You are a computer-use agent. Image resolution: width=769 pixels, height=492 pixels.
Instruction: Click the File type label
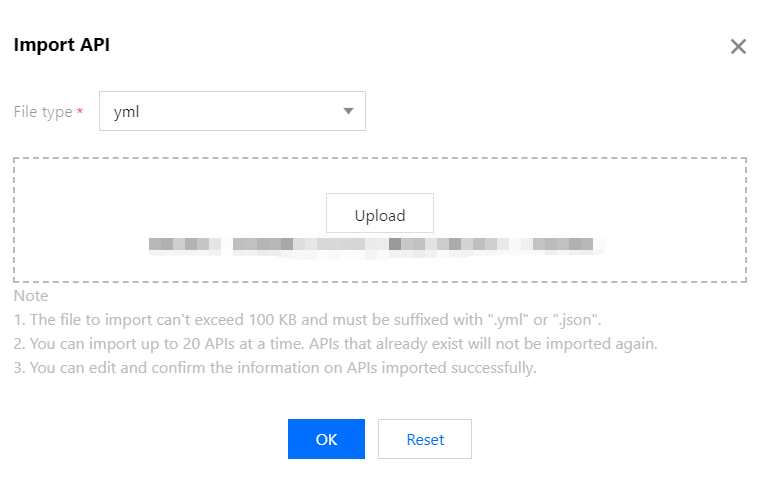[42, 112]
